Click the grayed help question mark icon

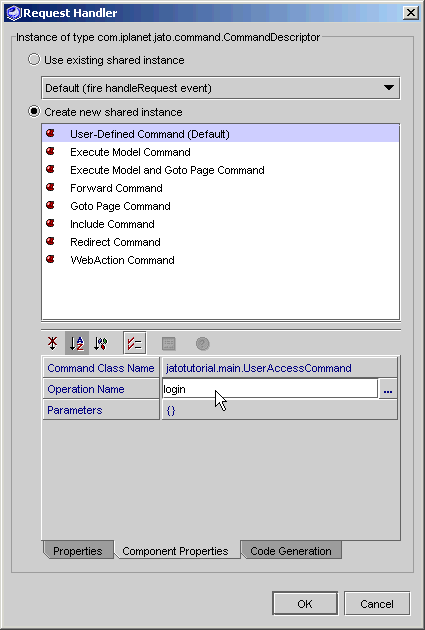coord(202,344)
